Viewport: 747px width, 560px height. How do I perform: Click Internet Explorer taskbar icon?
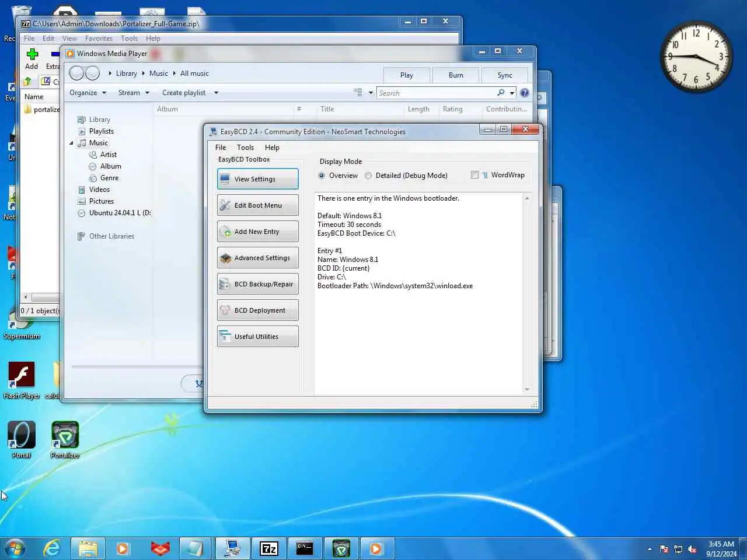(x=52, y=548)
